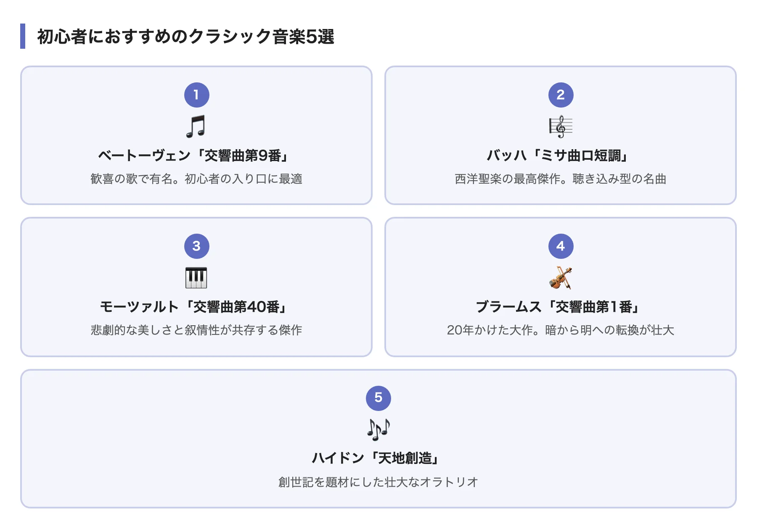
Task: Click the number 2 circle badge
Action: 561,95
